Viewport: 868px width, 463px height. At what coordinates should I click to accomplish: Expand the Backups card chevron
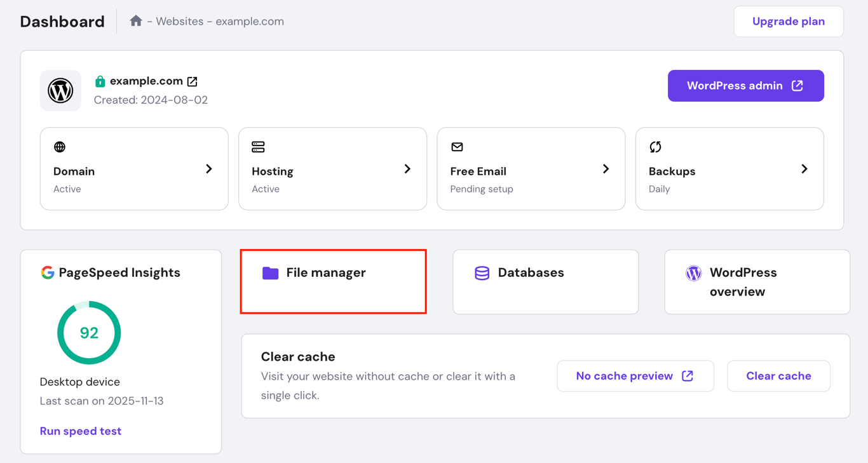click(x=804, y=169)
